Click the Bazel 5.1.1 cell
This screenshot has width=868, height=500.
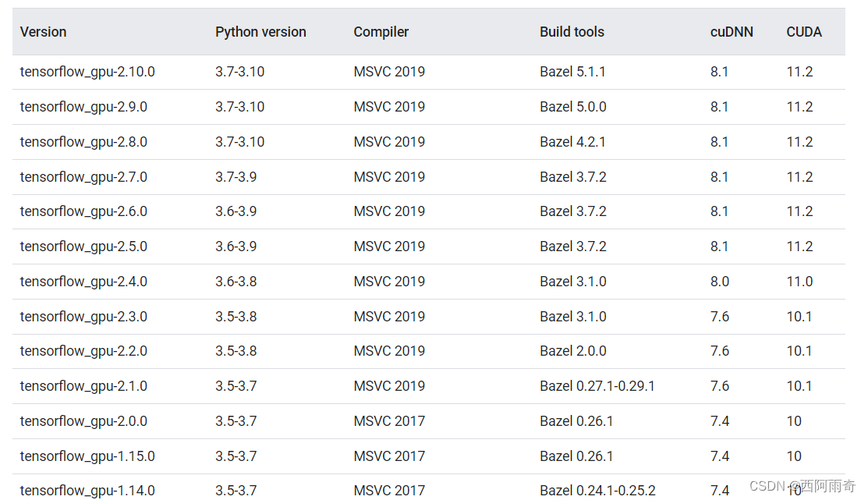[572, 72]
